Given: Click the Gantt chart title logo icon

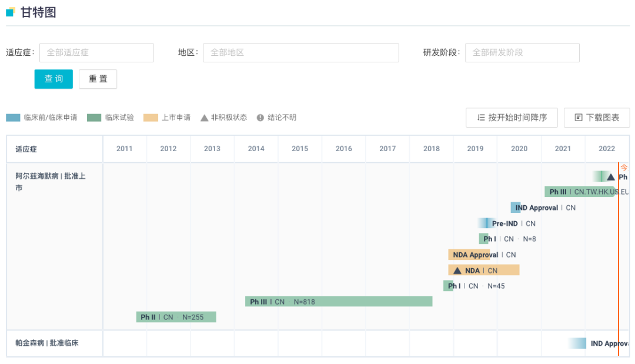Looking at the screenshot, I should [11, 12].
